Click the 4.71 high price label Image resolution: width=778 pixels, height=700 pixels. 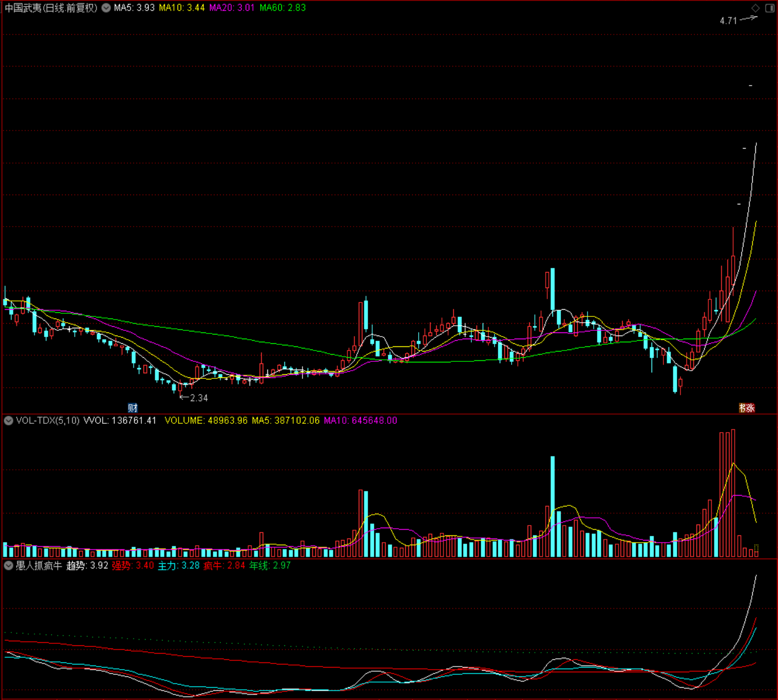728,21
